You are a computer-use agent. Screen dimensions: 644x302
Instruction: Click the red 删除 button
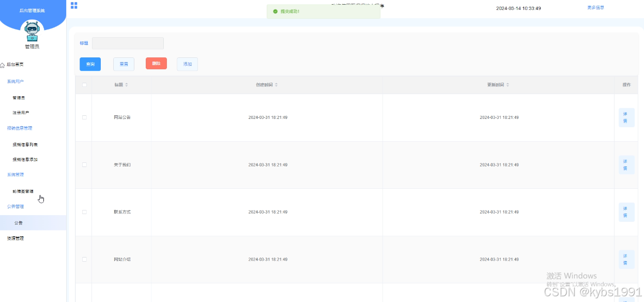156,64
